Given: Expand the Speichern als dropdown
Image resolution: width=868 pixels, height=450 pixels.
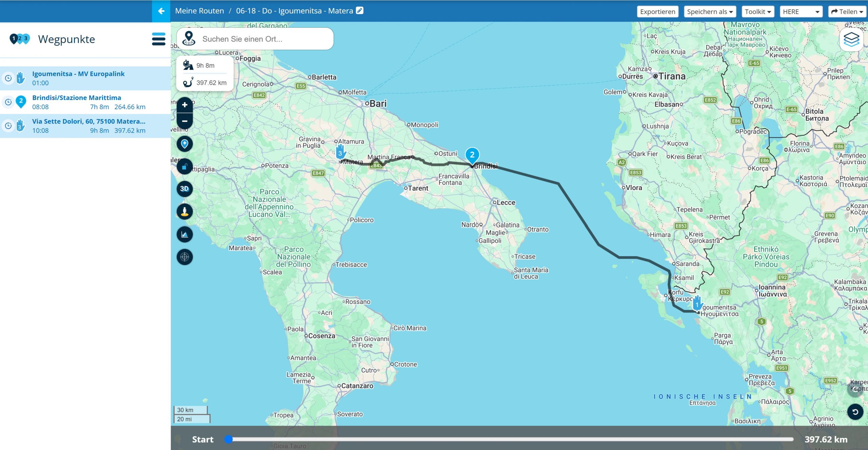Looking at the screenshot, I should 710,12.
